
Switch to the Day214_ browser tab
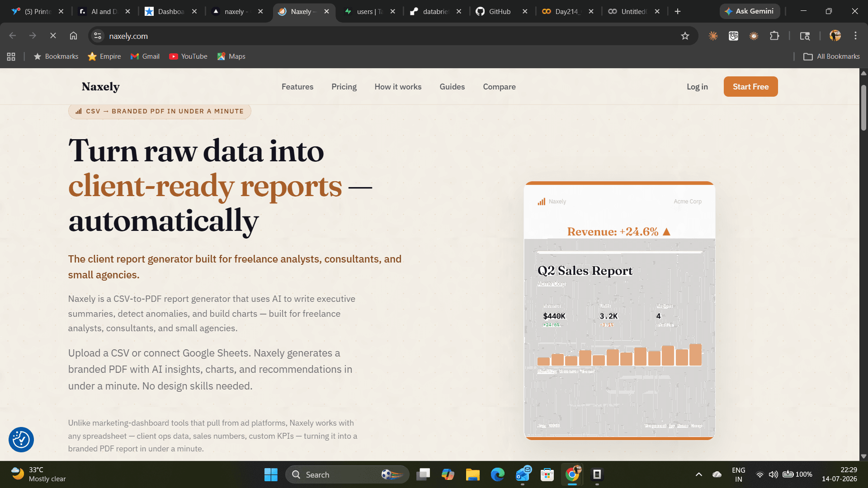pos(568,12)
